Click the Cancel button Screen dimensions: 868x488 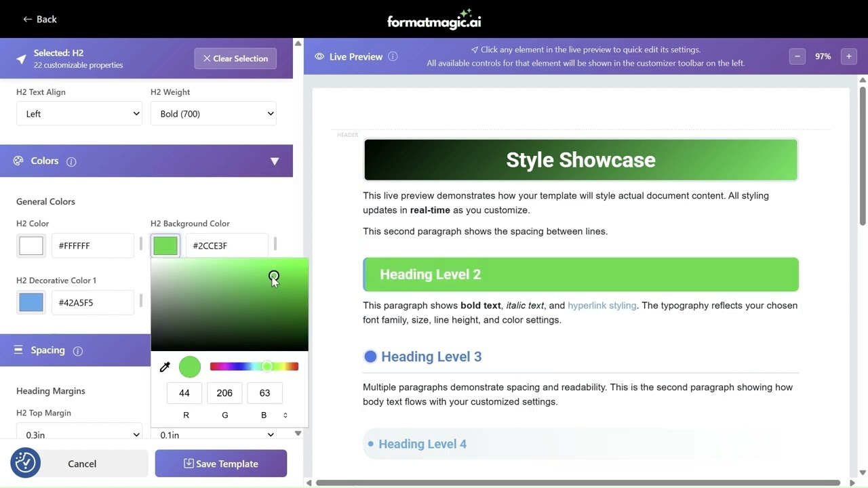tap(82, 464)
